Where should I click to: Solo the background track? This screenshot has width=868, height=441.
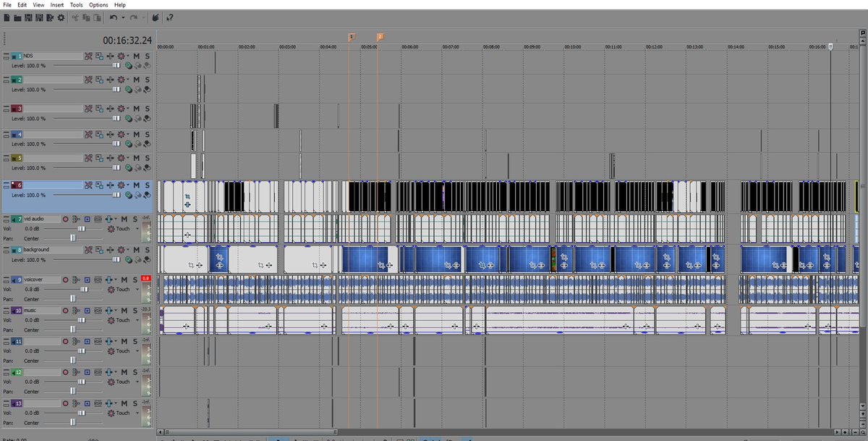tap(147, 250)
